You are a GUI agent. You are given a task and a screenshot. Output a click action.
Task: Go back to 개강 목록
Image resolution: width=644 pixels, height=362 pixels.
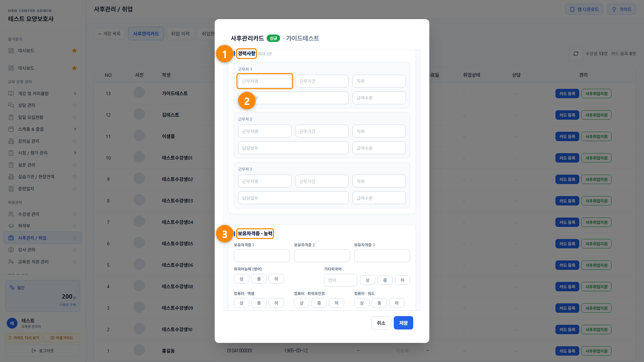coord(109,34)
